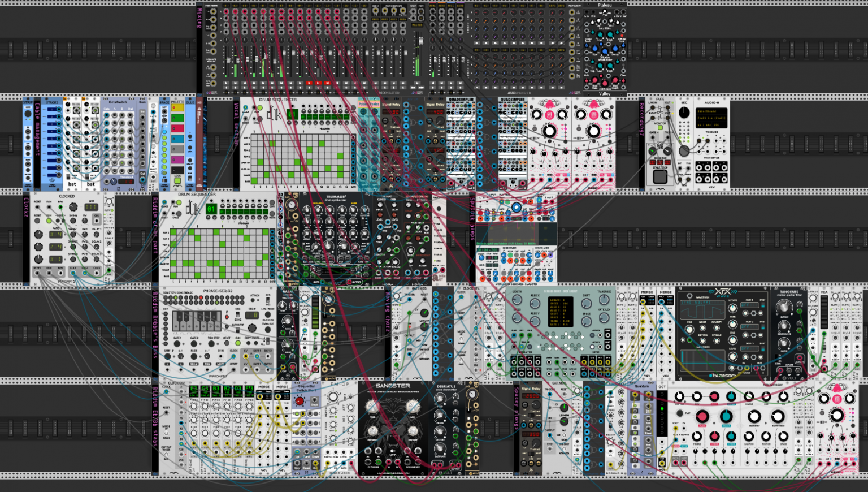Click the Blamsoft logo on XFX Wave
Viewport: 868px width, 492px height.
(722, 376)
